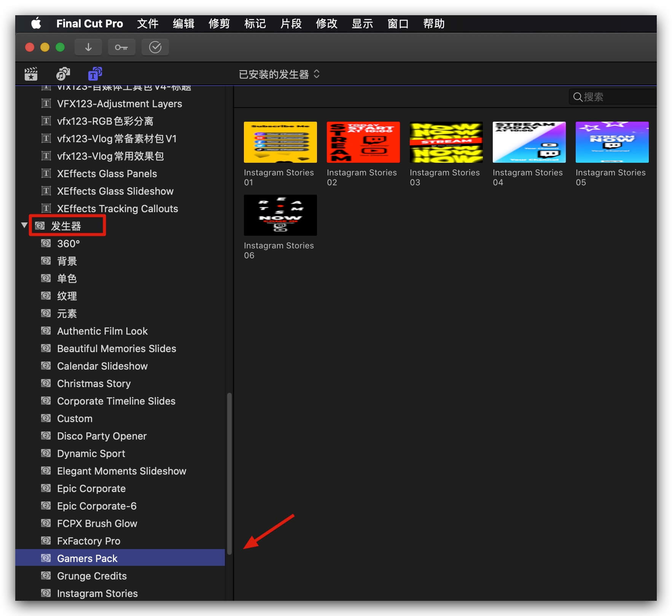Open the Apple menu
The image size is (672, 616).
pos(36,24)
